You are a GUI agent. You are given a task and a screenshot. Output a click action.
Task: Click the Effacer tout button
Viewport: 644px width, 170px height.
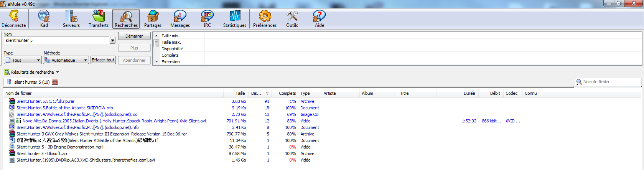point(103,60)
